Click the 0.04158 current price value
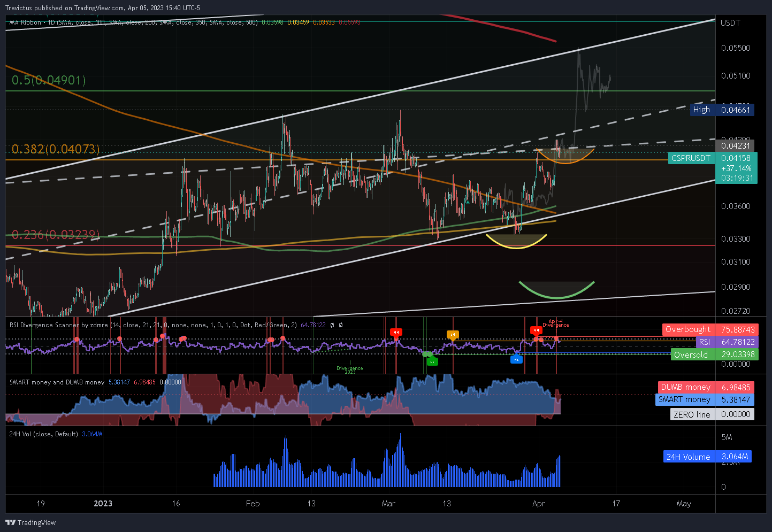772x532 pixels. click(x=736, y=158)
